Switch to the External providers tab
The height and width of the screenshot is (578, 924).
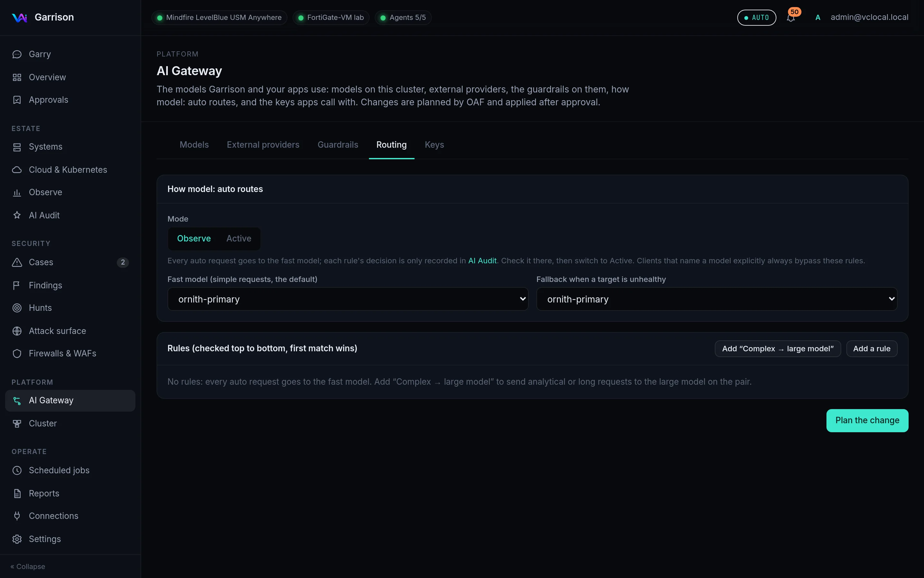(x=263, y=145)
